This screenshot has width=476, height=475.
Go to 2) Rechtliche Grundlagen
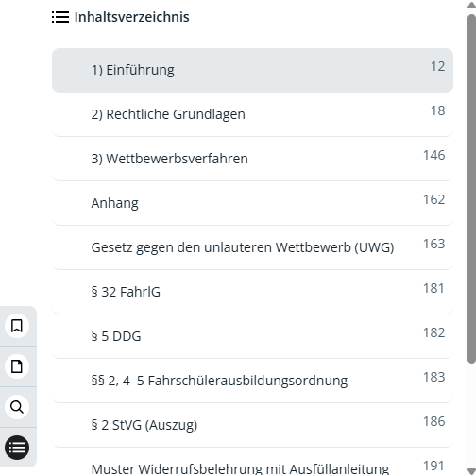[252, 114]
